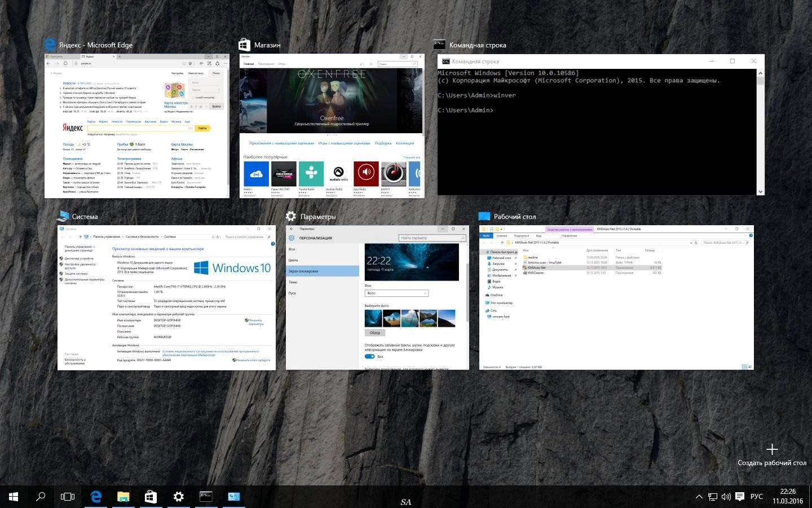The image size is (812, 508).
Task: Click the System control panel taskbar icon
Action: [233, 497]
